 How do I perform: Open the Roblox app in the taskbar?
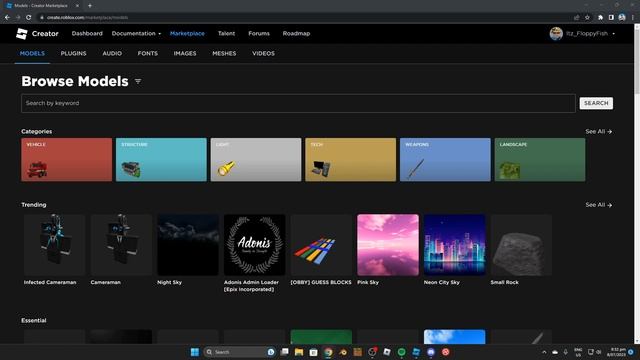click(x=387, y=352)
